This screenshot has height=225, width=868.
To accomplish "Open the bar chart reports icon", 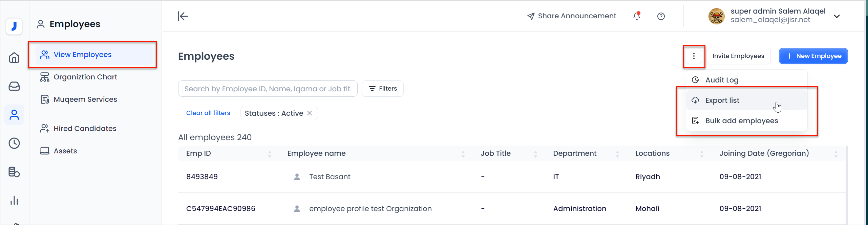I will pyautogui.click(x=14, y=200).
